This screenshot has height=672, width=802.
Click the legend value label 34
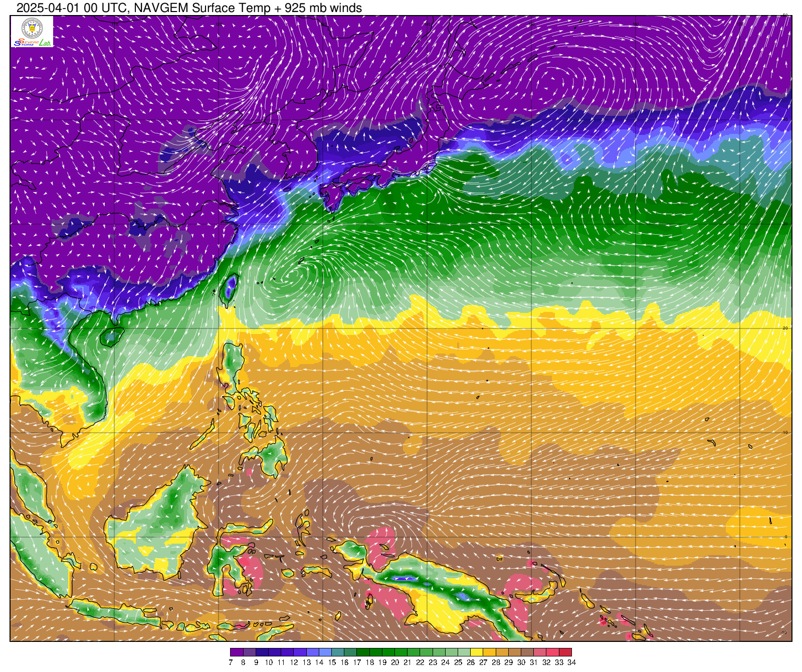click(571, 662)
